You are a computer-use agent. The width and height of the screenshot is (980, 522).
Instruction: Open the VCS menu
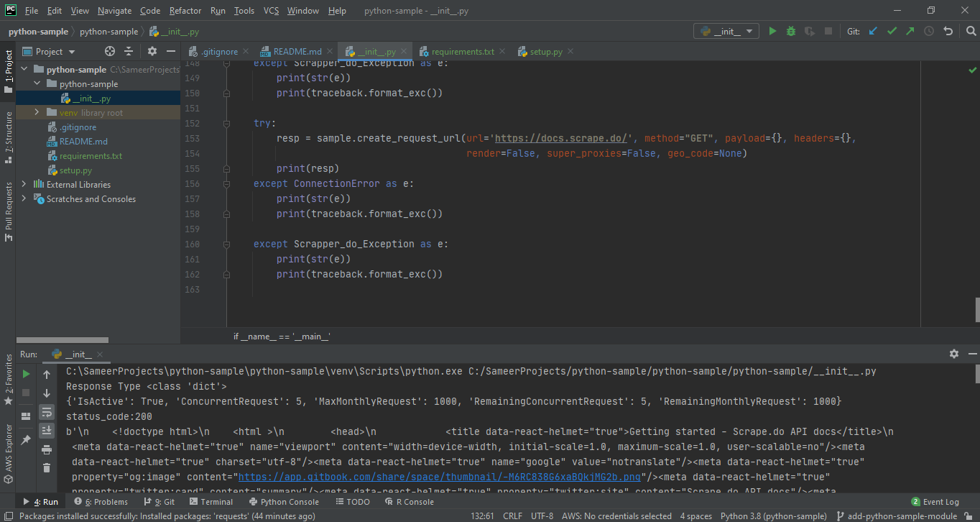tap(269, 11)
